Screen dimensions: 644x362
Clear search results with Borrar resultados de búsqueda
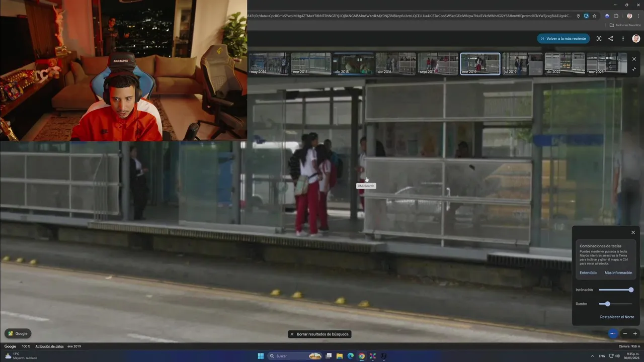(320, 334)
